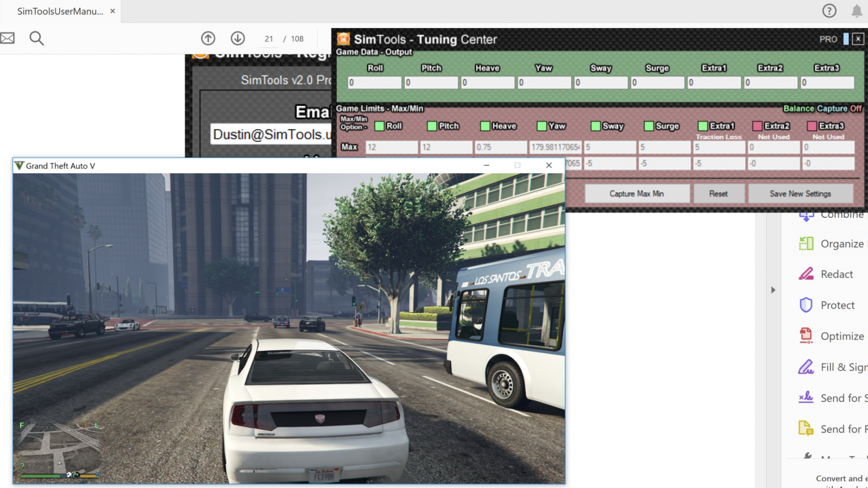Switch to the SimToolsUserManual tab
Screen dimensions: 868x488
pyautogui.click(x=60, y=11)
